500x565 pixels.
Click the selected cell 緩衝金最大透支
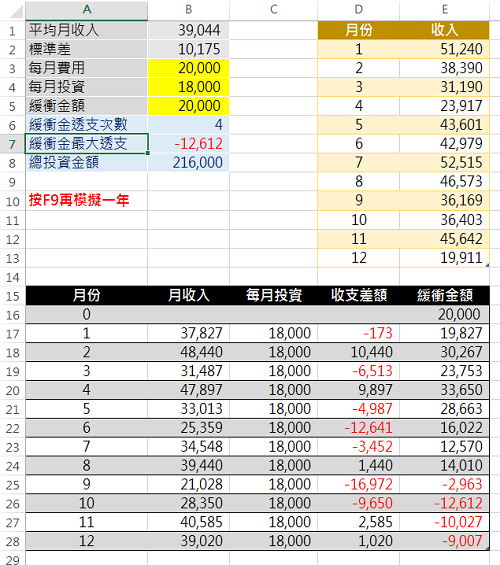coord(86,144)
